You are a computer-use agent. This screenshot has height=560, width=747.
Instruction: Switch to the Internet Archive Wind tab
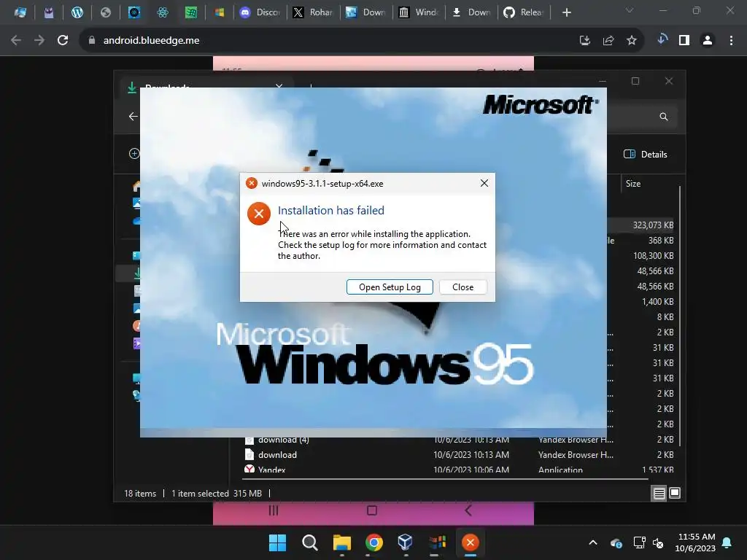[x=418, y=12]
